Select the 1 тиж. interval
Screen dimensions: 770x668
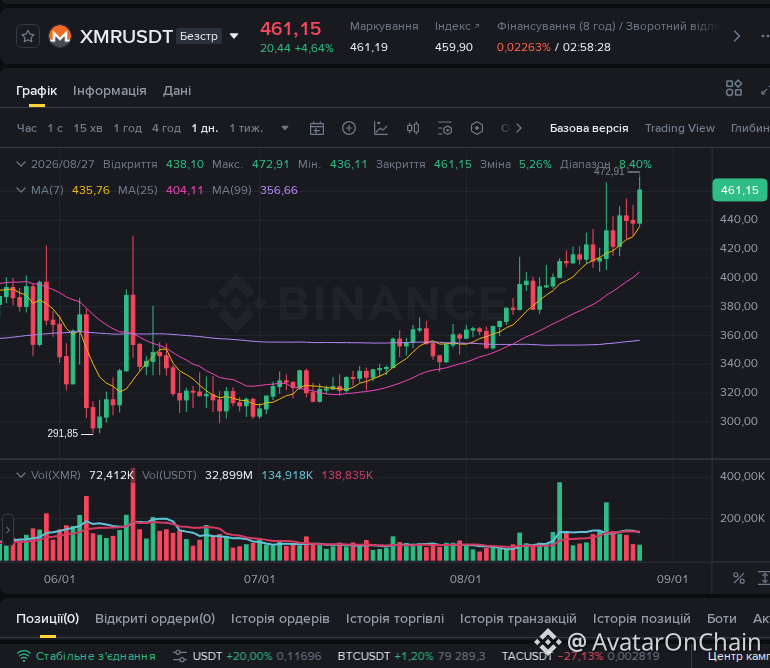[x=247, y=128]
